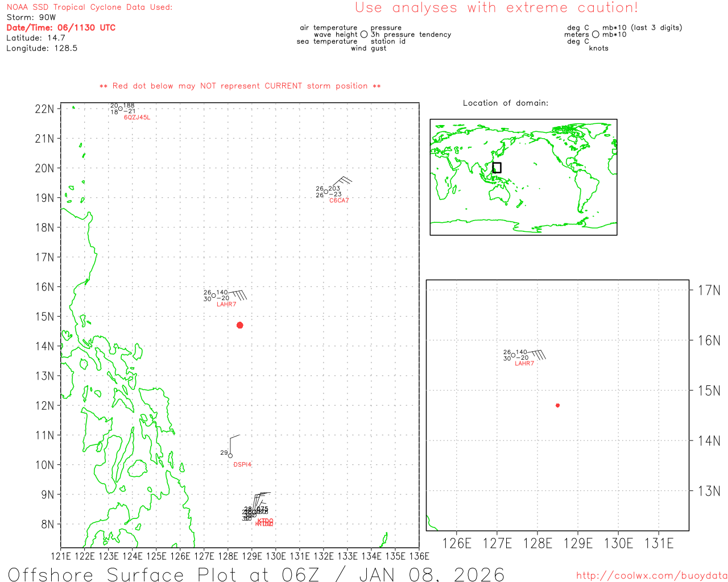Click the C6CA7 station wind barb

click(342, 182)
